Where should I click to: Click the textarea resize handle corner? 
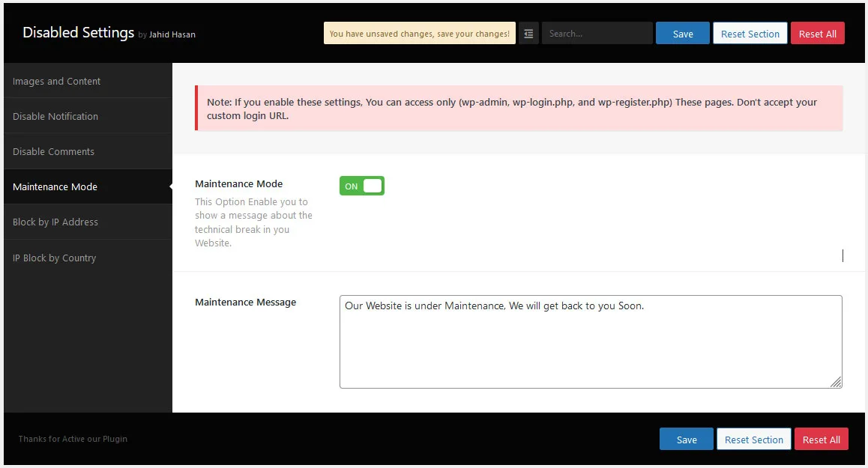(836, 382)
